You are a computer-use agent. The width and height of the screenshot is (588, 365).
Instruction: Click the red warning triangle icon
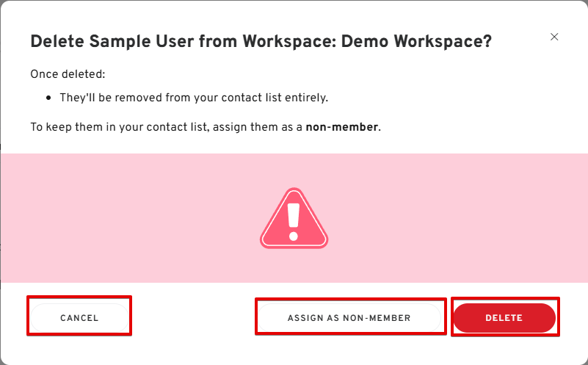(x=294, y=218)
